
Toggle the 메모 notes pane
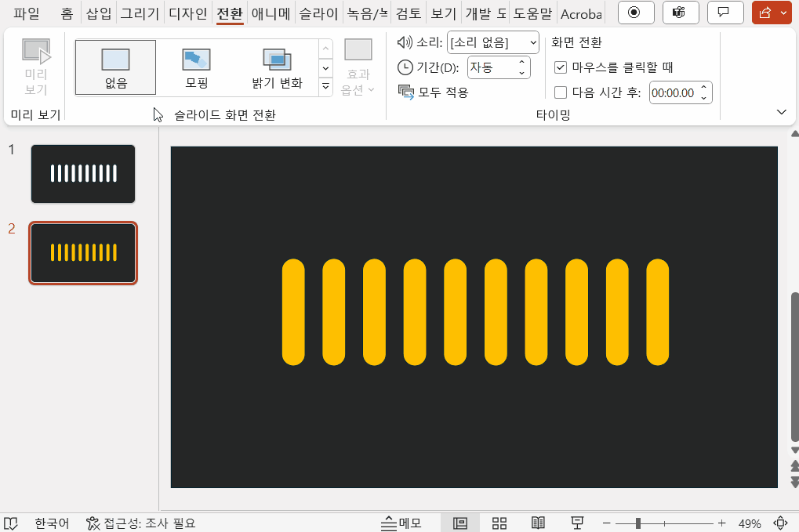coord(402,523)
